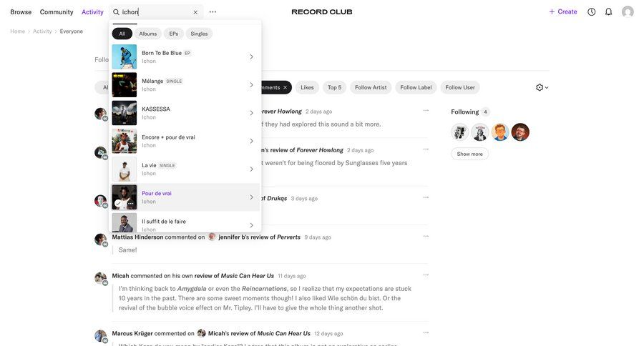
Task: Open the Activity menu
Action: click(x=92, y=12)
